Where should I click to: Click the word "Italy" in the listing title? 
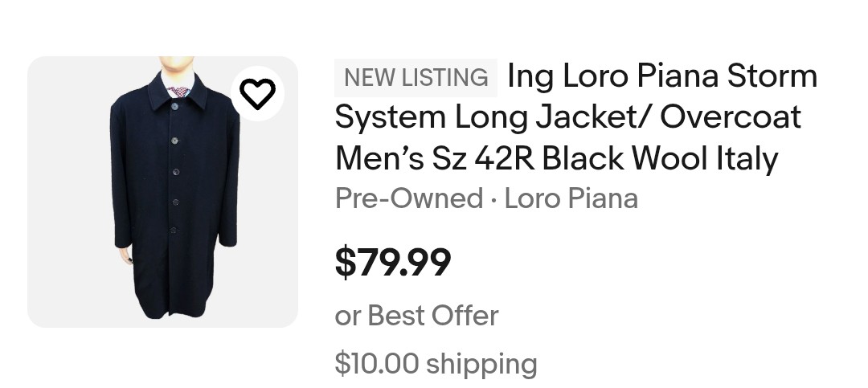click(747, 158)
